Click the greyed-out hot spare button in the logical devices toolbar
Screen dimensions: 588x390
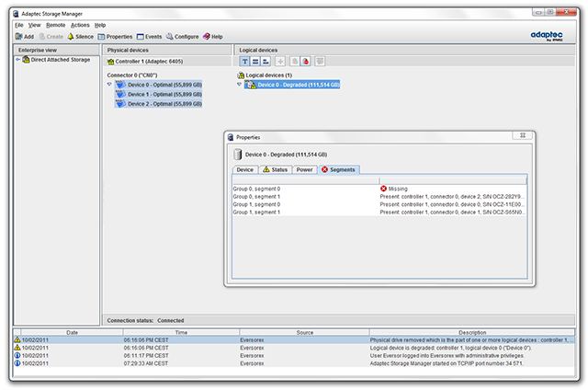[x=295, y=62]
